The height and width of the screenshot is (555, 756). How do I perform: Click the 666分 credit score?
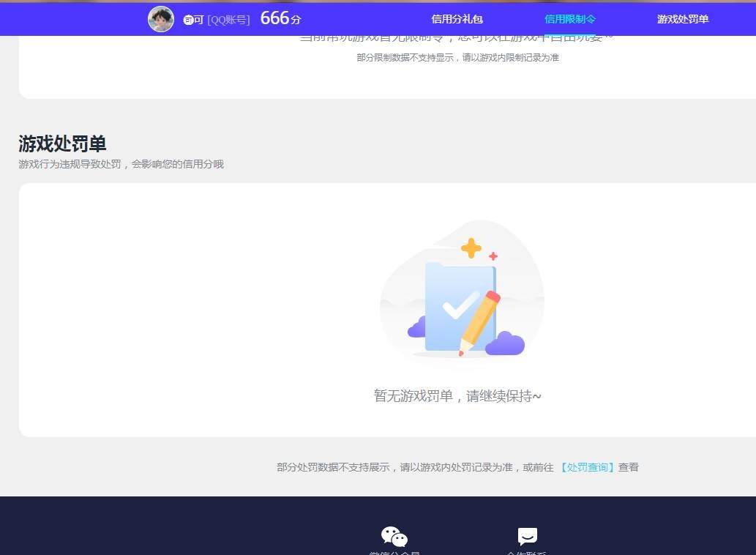point(280,18)
